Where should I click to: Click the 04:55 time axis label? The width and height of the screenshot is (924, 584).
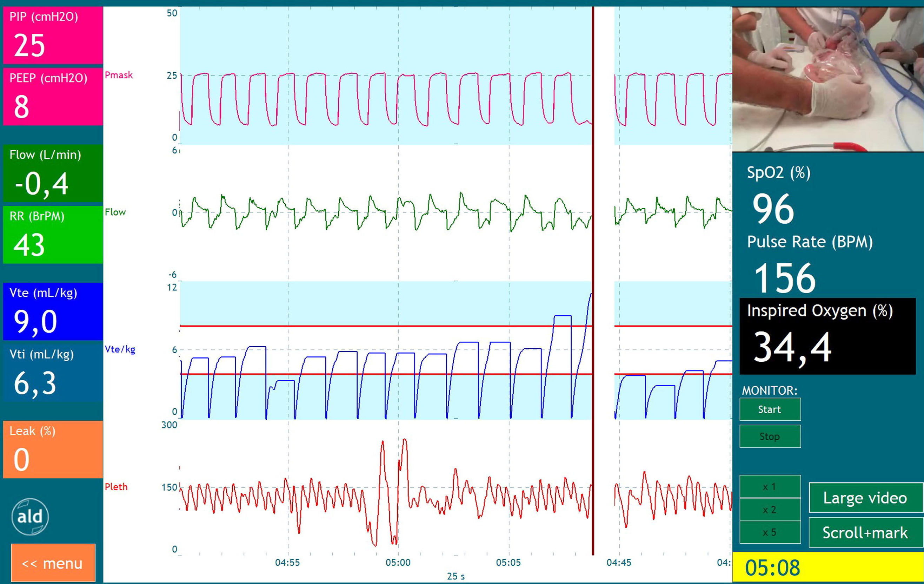tap(287, 563)
